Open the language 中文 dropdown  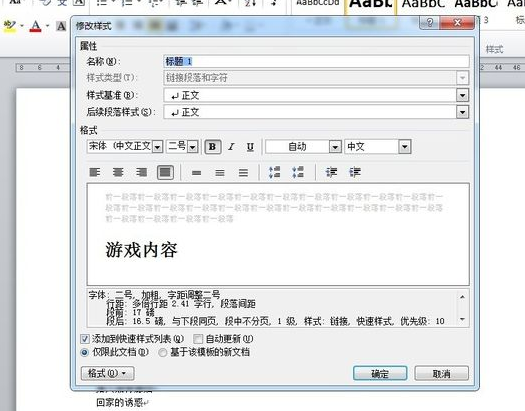coord(404,147)
